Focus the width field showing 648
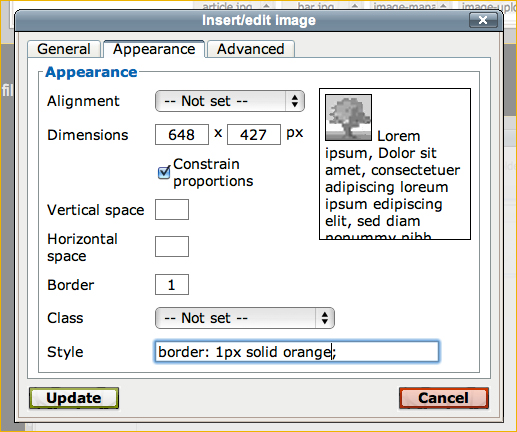The height and width of the screenshot is (432, 517). (182, 135)
